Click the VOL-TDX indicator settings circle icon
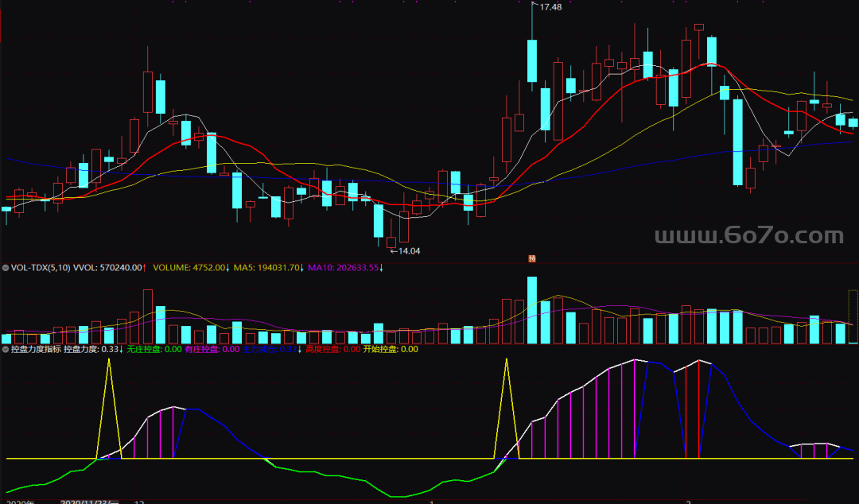 tap(6, 268)
